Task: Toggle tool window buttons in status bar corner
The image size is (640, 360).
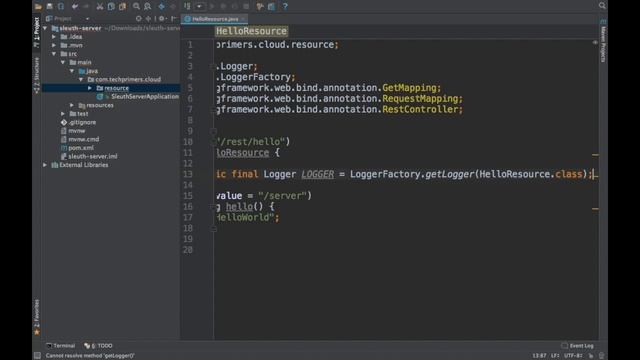Action: (x=37, y=356)
